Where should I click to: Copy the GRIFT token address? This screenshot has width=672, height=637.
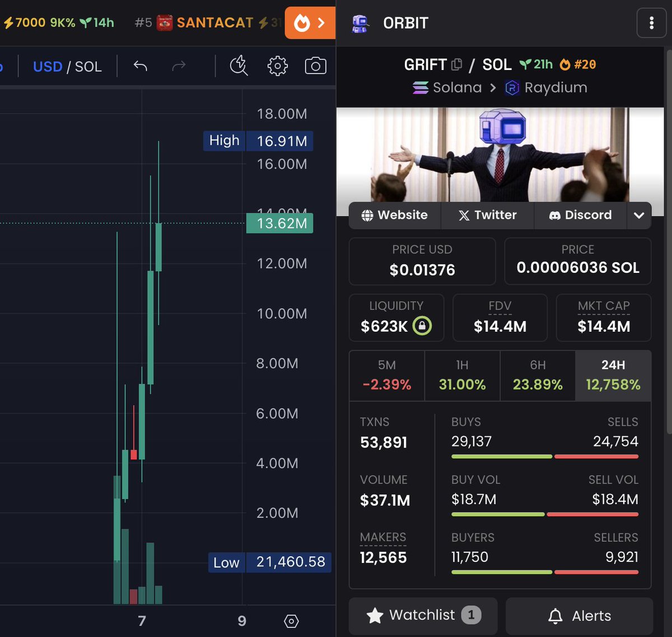pos(456,64)
